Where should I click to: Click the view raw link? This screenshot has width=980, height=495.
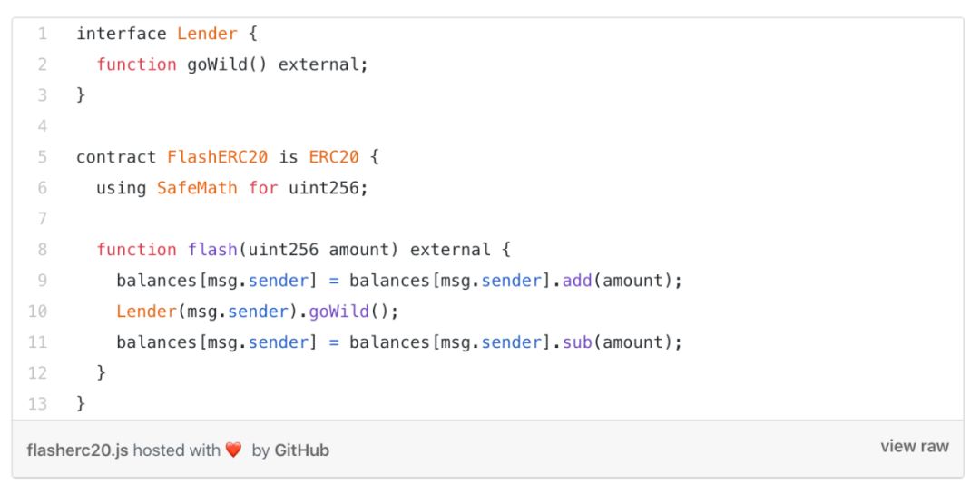point(914,446)
